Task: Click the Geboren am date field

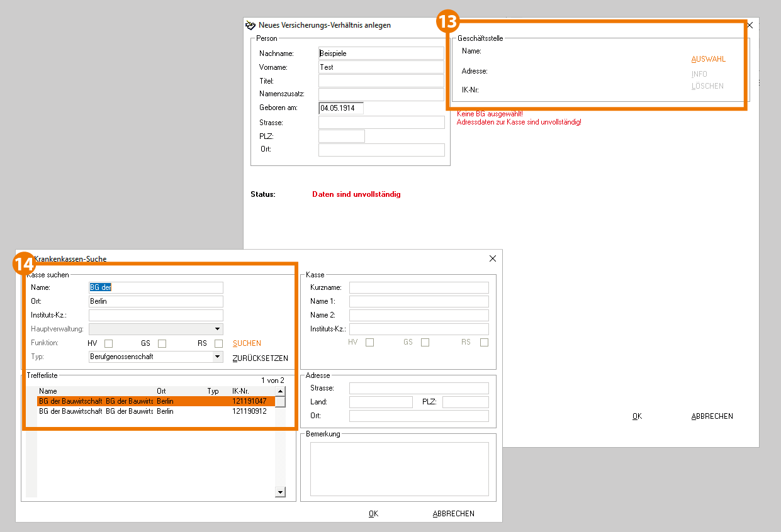Action: 340,108
